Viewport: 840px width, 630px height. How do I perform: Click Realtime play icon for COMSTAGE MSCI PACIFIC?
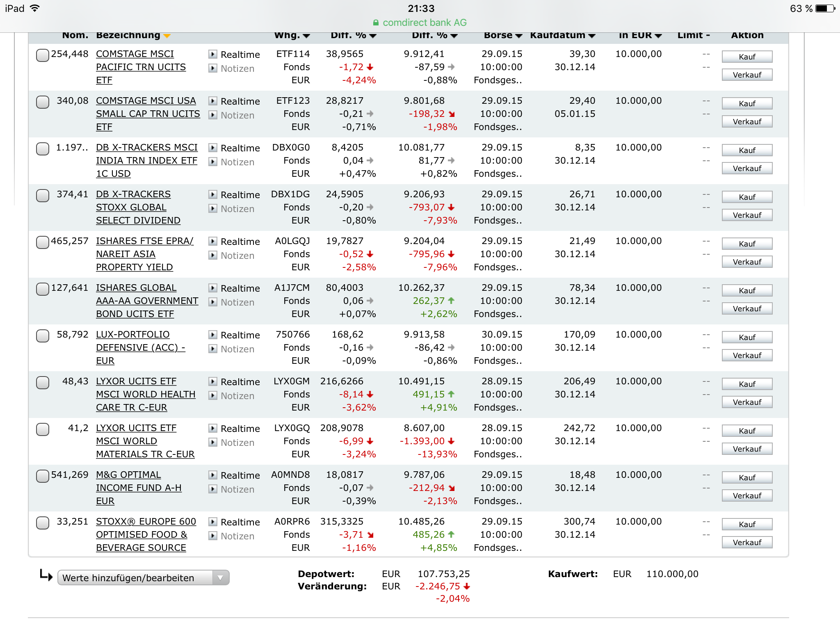coord(212,54)
